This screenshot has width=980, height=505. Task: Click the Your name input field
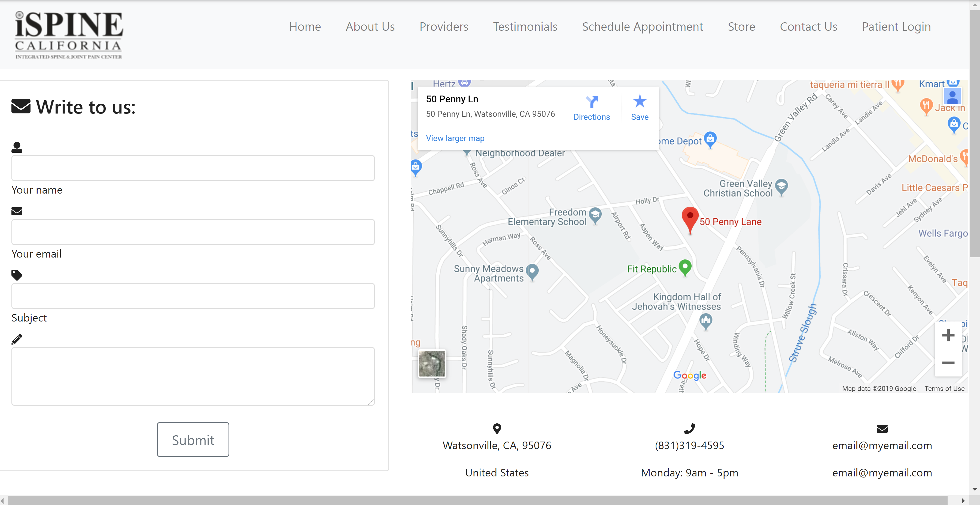pos(193,168)
